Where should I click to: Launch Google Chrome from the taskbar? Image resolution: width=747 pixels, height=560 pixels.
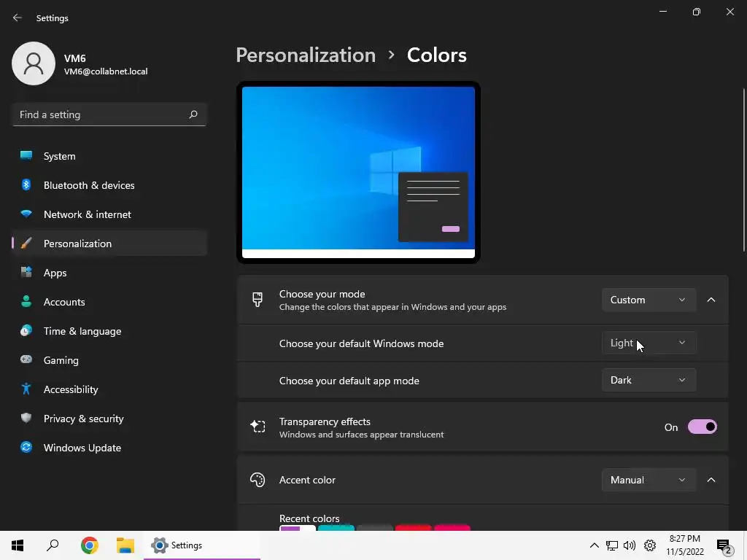tap(89, 545)
